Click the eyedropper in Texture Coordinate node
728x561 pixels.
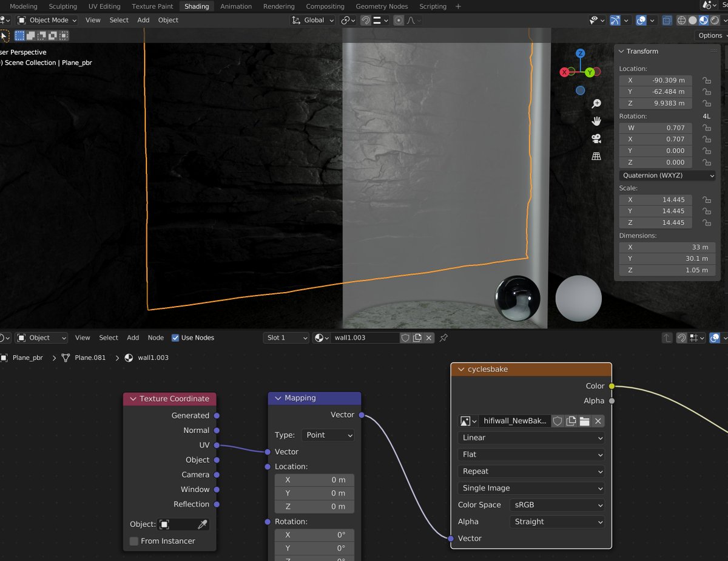tap(203, 524)
